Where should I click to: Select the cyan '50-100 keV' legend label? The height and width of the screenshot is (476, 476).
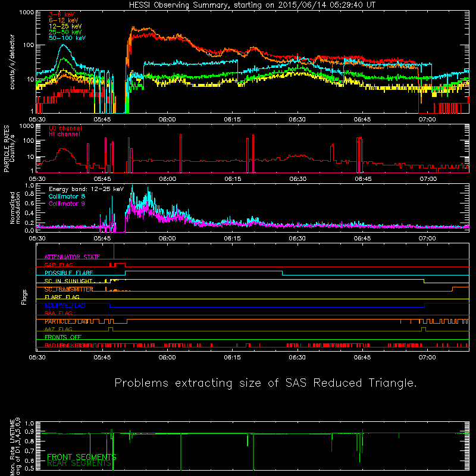(67, 38)
